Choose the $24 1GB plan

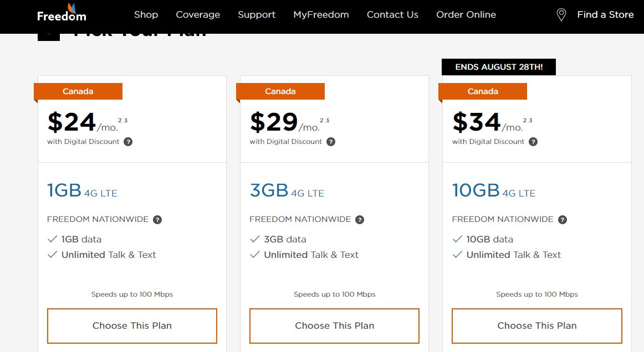[132, 326]
